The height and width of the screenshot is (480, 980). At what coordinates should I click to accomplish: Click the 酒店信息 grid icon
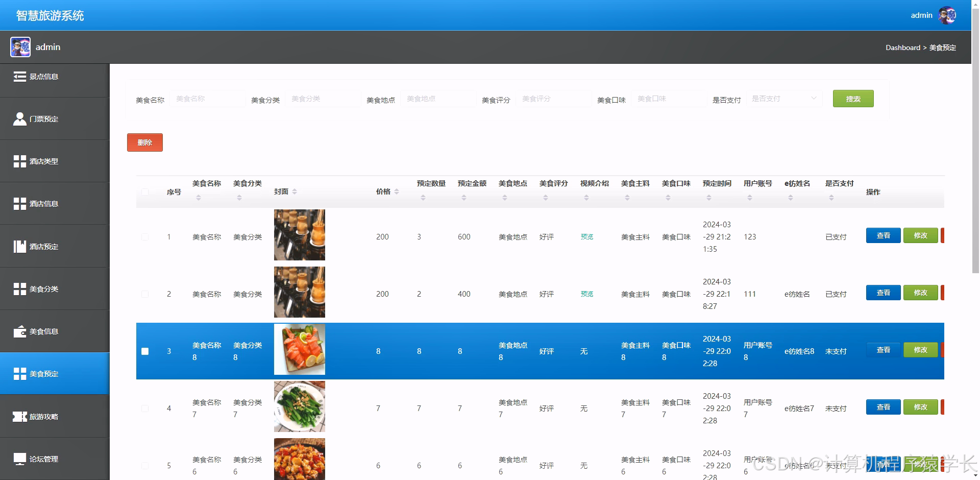19,204
